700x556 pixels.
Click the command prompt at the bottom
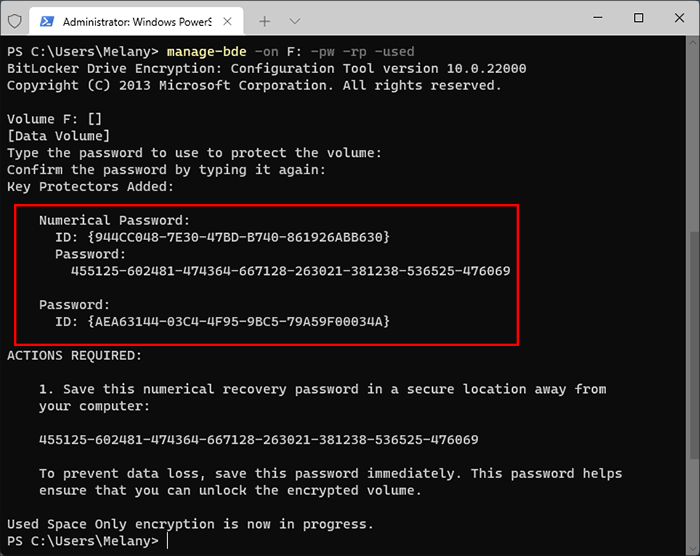coord(82,541)
